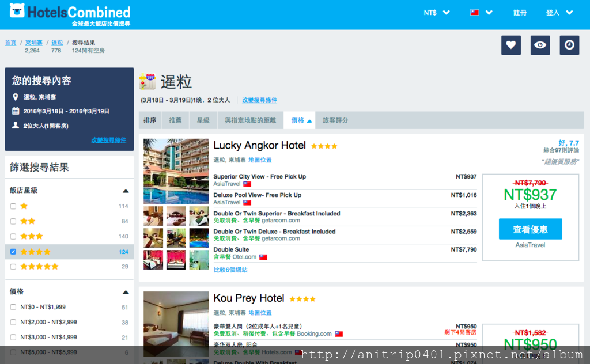This screenshot has width=590, height=364.
Task: Open 地圖位置 for Kou Prey Hotel
Action: [x=260, y=313]
